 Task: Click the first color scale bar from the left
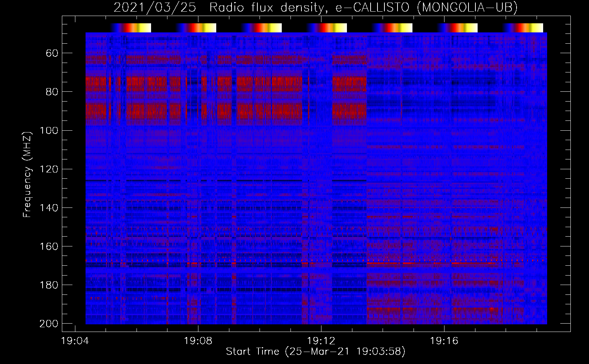[131, 28]
